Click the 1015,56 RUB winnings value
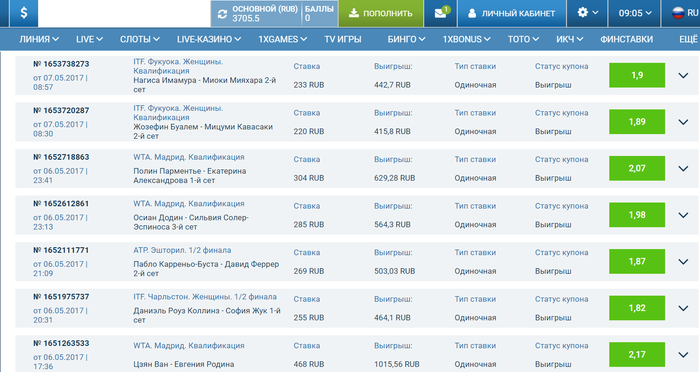The image size is (700, 372). (x=397, y=364)
